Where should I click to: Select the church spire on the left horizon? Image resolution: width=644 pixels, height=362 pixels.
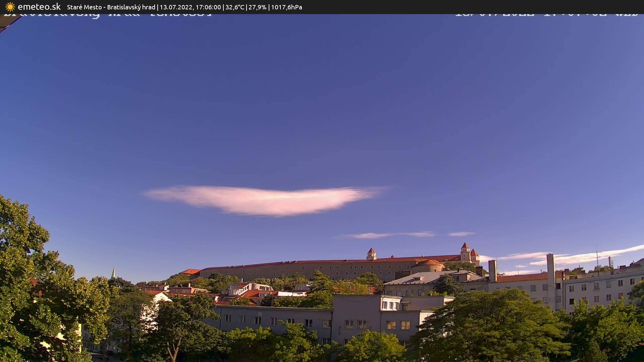113,271
